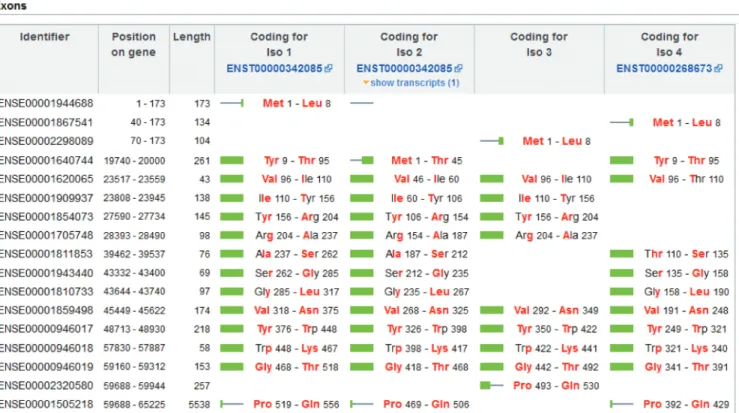Viewport: 739px width, 413px height.
Task: Select exon identifier ENSE00002298089
Action: coord(46,141)
